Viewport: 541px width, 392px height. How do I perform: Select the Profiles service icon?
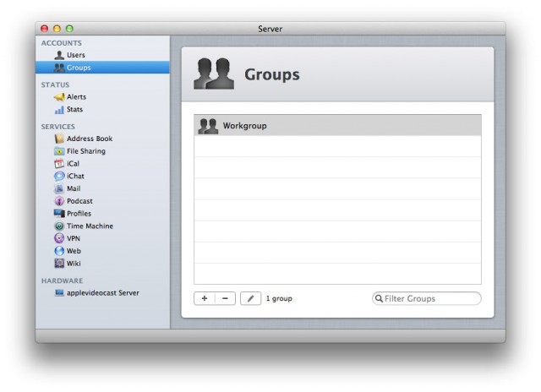(x=59, y=214)
